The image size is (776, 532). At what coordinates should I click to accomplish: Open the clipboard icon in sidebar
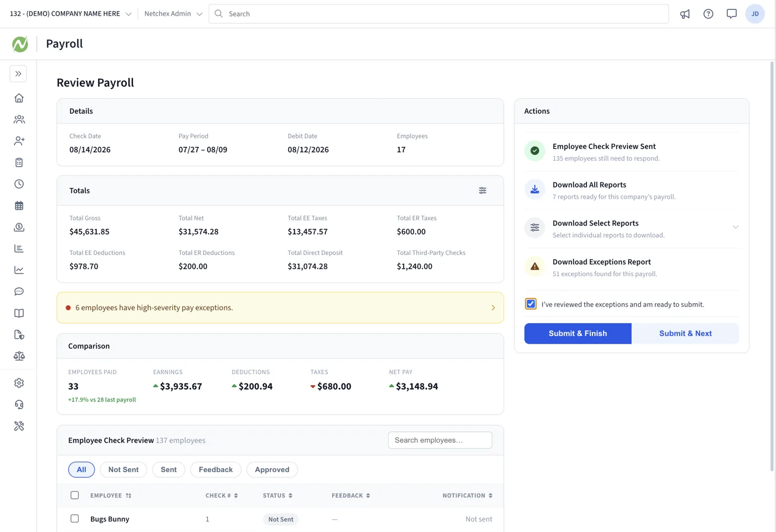(x=19, y=162)
